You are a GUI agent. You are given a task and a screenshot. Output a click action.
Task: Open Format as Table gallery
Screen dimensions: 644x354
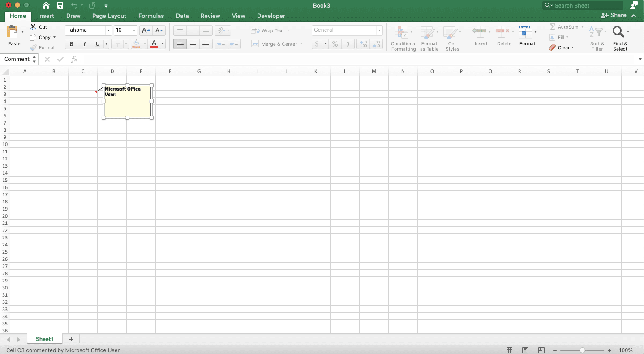click(x=429, y=39)
